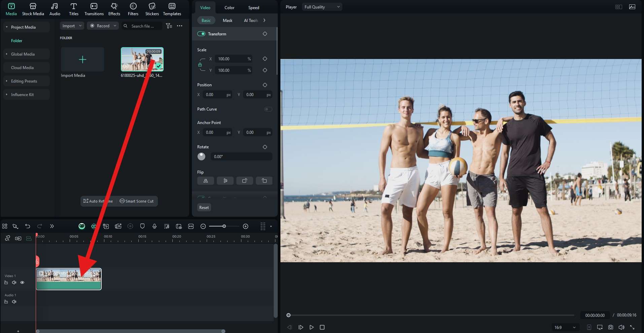Image resolution: width=644 pixels, height=333 pixels.
Task: Open the media panel more options dots
Action: [180, 26]
